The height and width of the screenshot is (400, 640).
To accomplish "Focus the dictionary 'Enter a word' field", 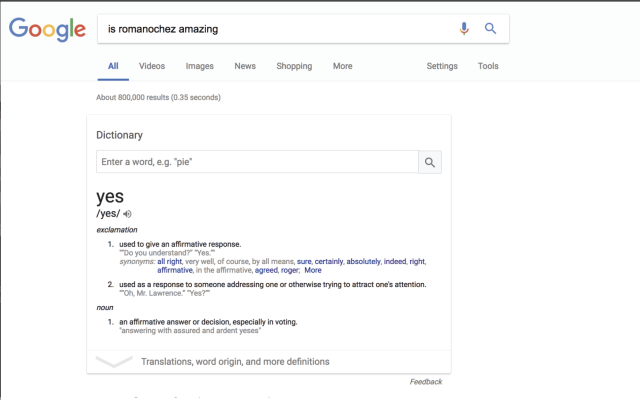I will (257, 162).
